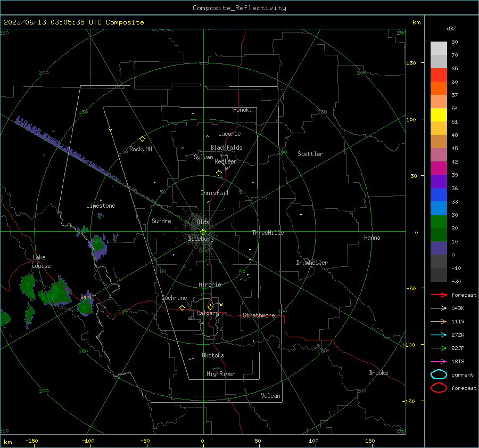Click the cyan 27ZW arrow icon
Screen dimensions: 479x448
[x=439, y=335]
